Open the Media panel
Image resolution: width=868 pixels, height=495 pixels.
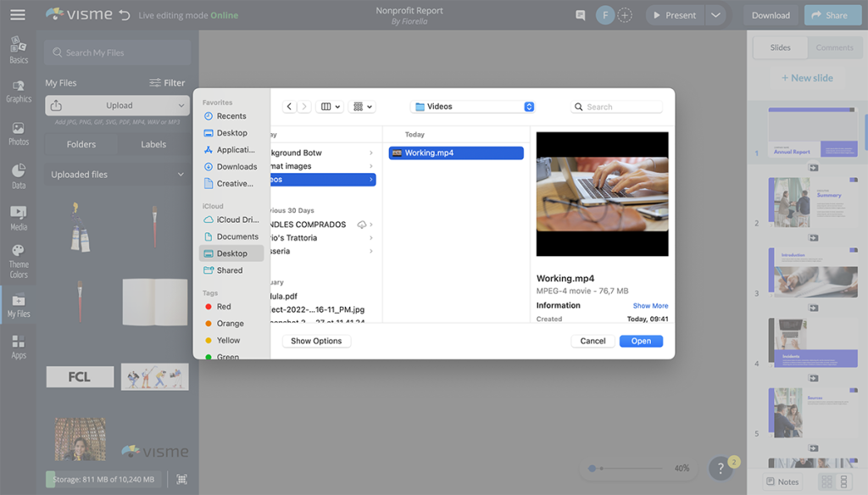pos(18,218)
